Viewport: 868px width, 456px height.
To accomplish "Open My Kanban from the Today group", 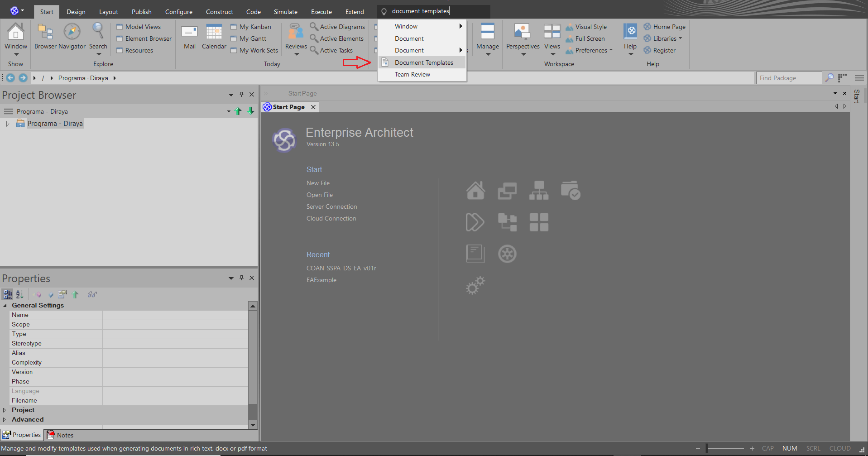I will [251, 27].
